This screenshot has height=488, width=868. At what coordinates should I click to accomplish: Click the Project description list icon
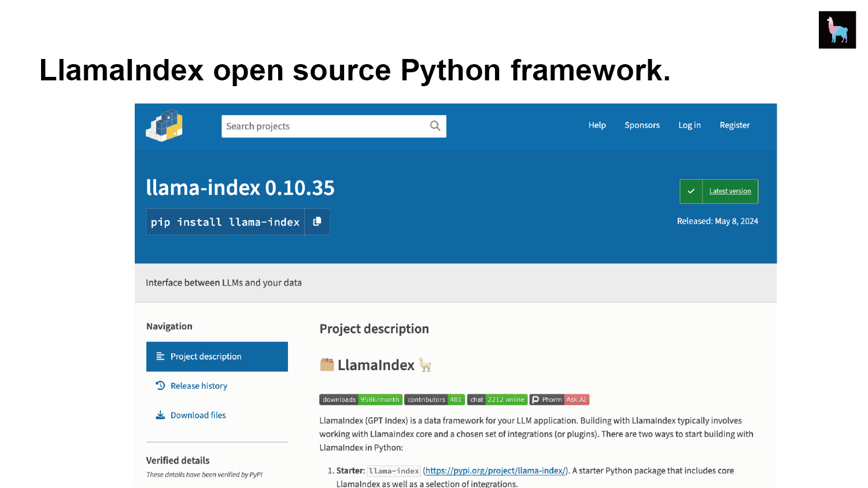click(x=160, y=357)
